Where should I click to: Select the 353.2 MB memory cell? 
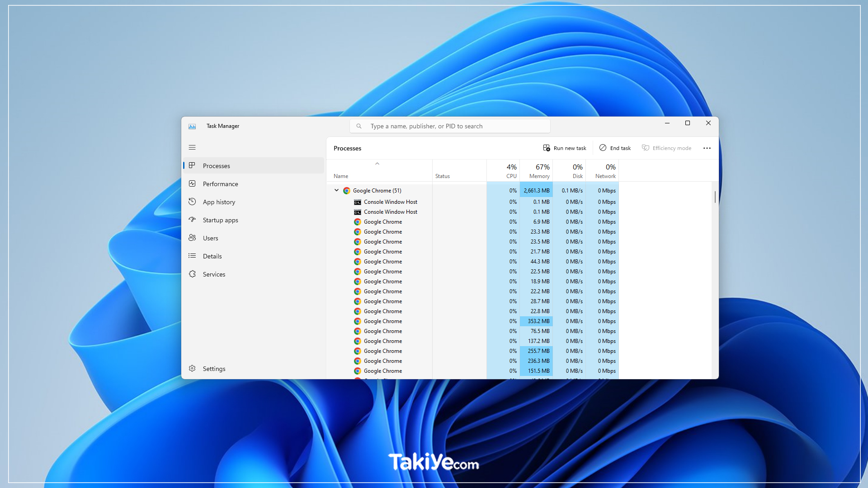point(536,321)
